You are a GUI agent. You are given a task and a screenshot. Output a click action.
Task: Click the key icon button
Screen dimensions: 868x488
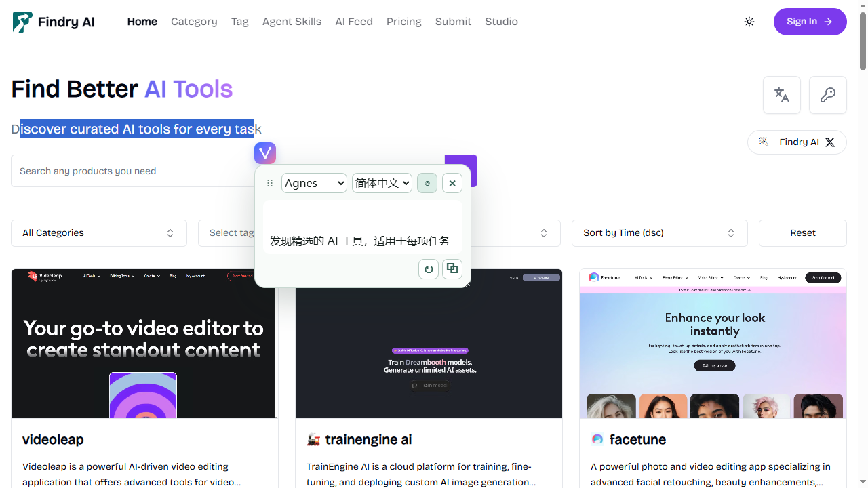pyautogui.click(x=828, y=95)
